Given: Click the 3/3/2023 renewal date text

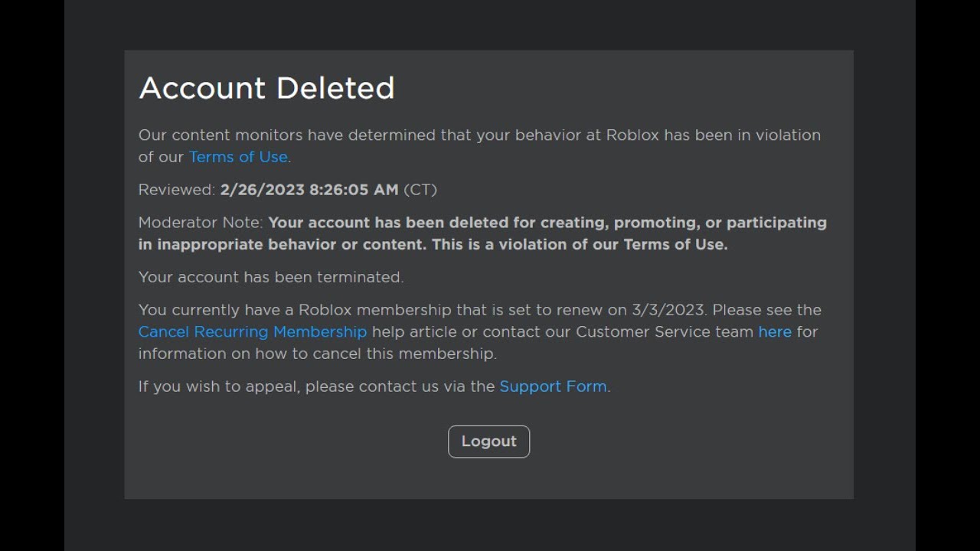Looking at the screenshot, I should click(667, 310).
